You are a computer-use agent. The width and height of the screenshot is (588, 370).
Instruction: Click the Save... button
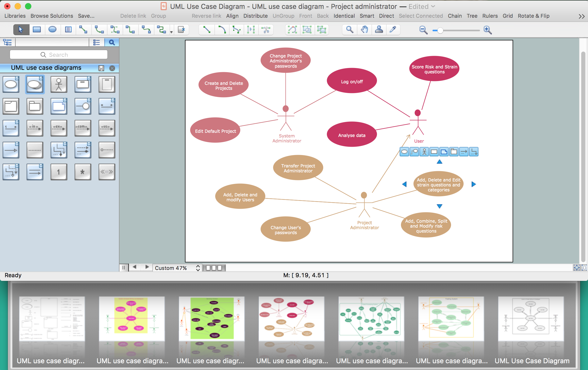86,16
